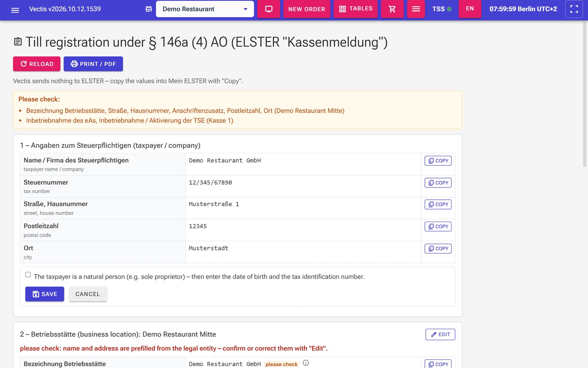Check the TSS status indicator
The height and width of the screenshot is (368, 588).
pos(442,9)
